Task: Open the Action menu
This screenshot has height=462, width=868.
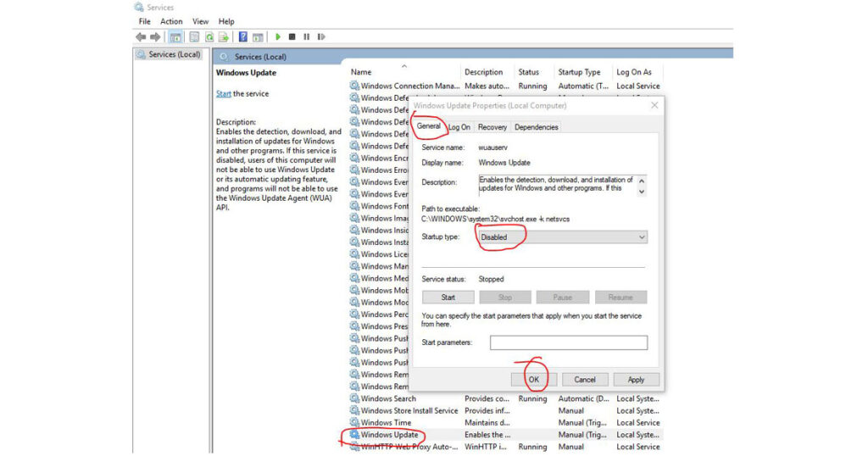Action: click(171, 21)
